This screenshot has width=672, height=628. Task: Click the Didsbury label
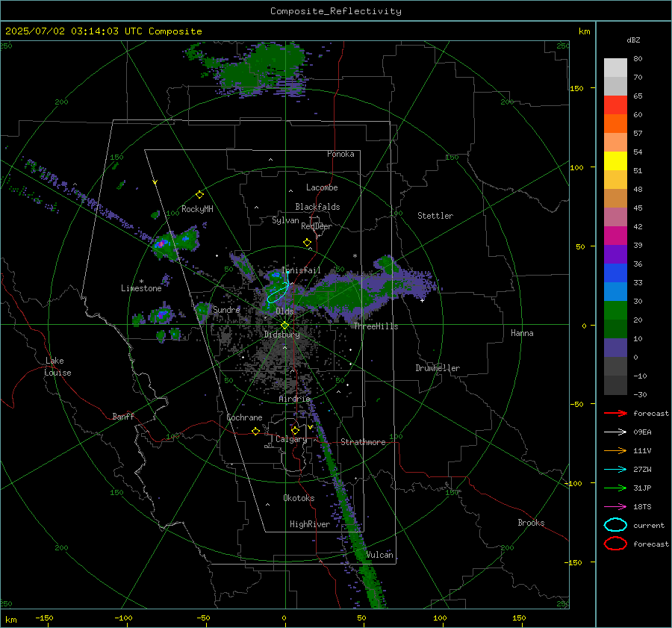point(281,335)
